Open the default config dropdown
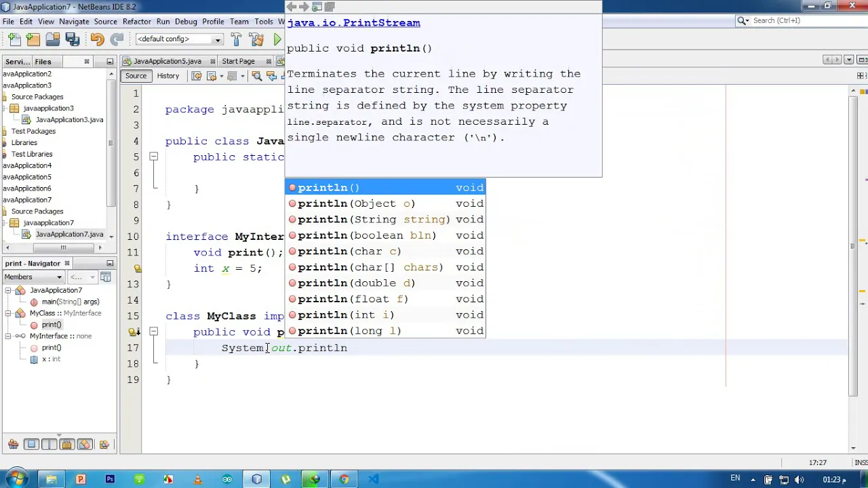The image size is (868, 488). pos(179,39)
